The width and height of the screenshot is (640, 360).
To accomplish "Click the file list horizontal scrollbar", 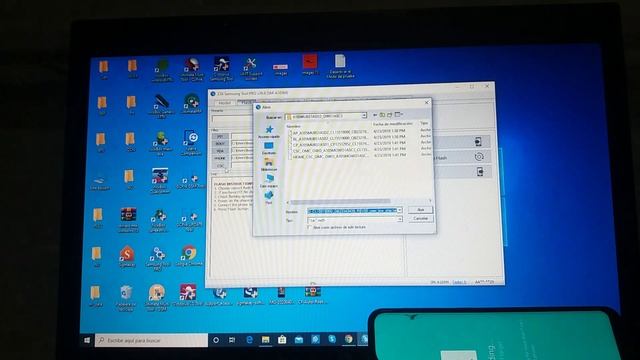I will (x=340, y=201).
